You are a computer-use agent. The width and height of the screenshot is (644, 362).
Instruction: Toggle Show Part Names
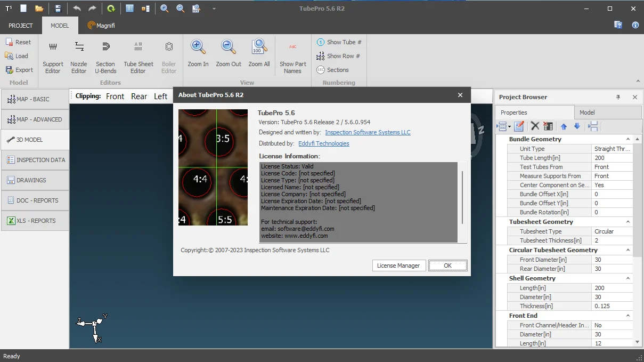pyautogui.click(x=292, y=57)
